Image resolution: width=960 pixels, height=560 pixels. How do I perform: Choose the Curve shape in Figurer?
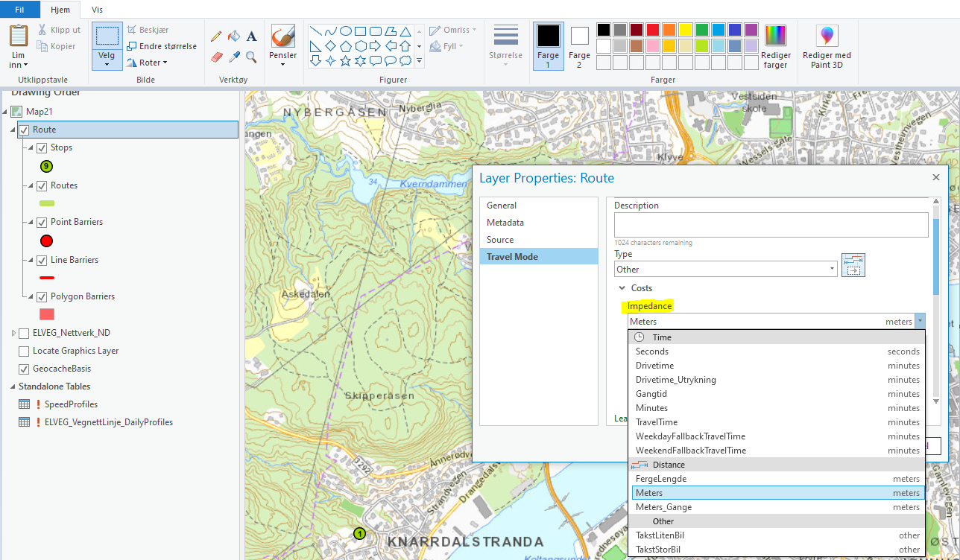coord(331,31)
